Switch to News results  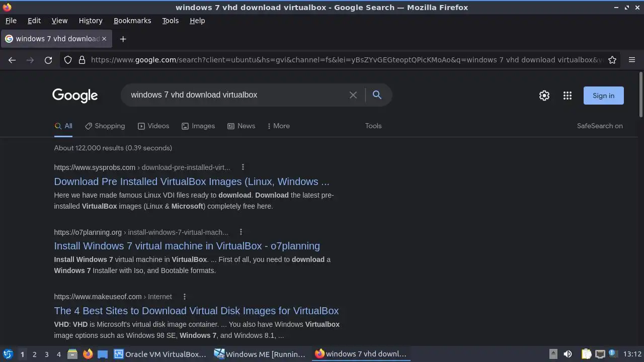pyautogui.click(x=241, y=126)
